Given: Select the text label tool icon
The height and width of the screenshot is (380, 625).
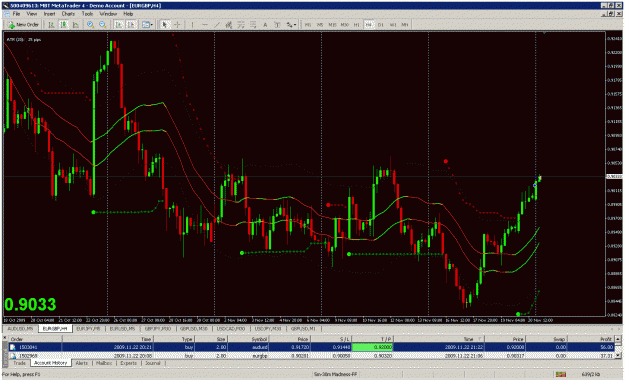Looking at the screenshot, I should click(277, 25).
